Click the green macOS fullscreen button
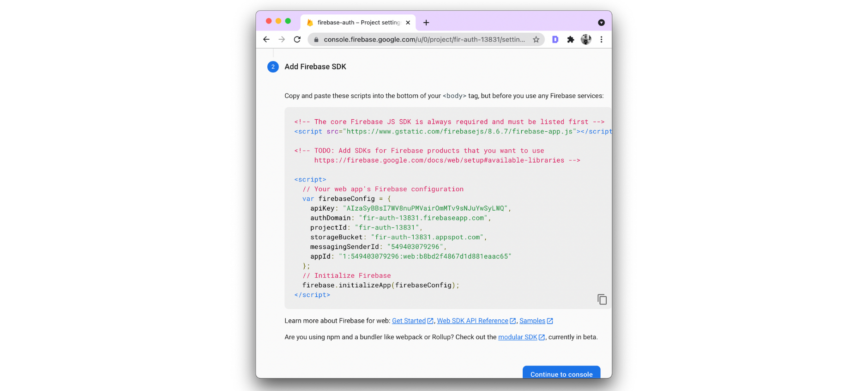 (x=288, y=21)
